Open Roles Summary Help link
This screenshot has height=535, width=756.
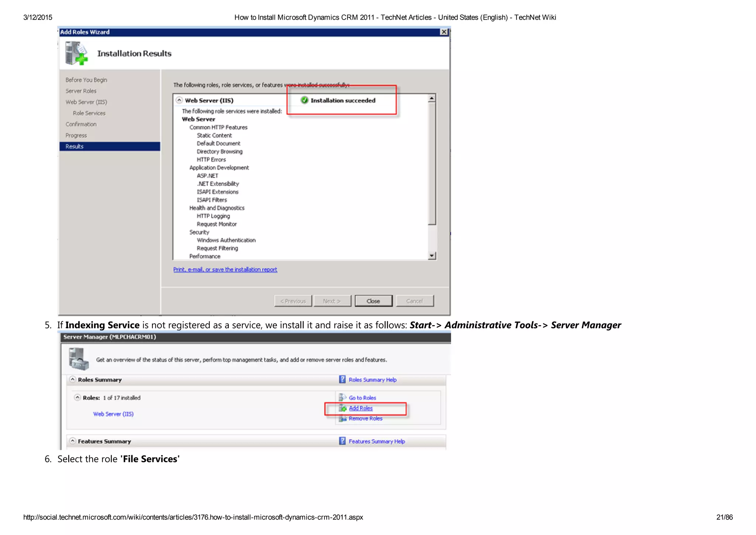coord(372,379)
